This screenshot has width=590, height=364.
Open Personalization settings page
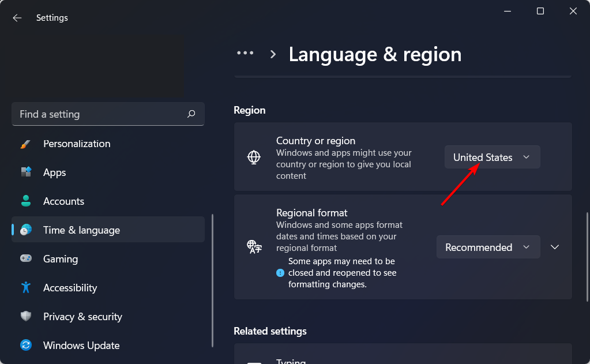[108, 144]
